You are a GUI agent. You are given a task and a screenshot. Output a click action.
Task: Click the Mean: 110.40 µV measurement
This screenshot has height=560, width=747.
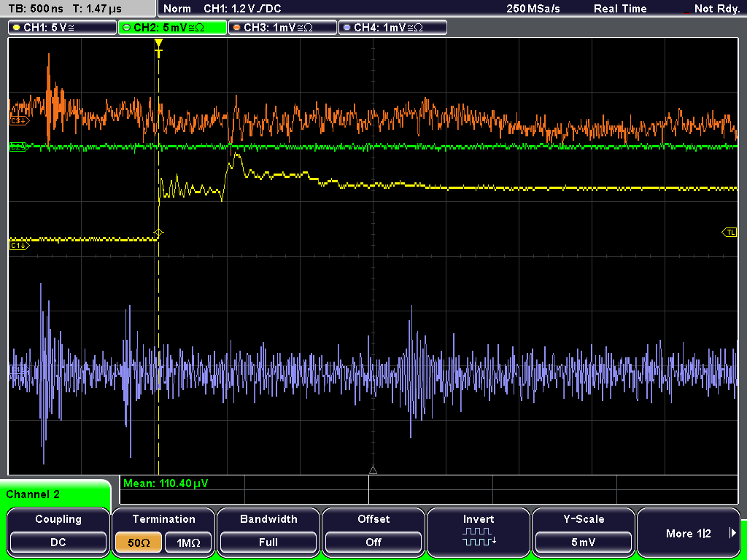click(x=166, y=483)
